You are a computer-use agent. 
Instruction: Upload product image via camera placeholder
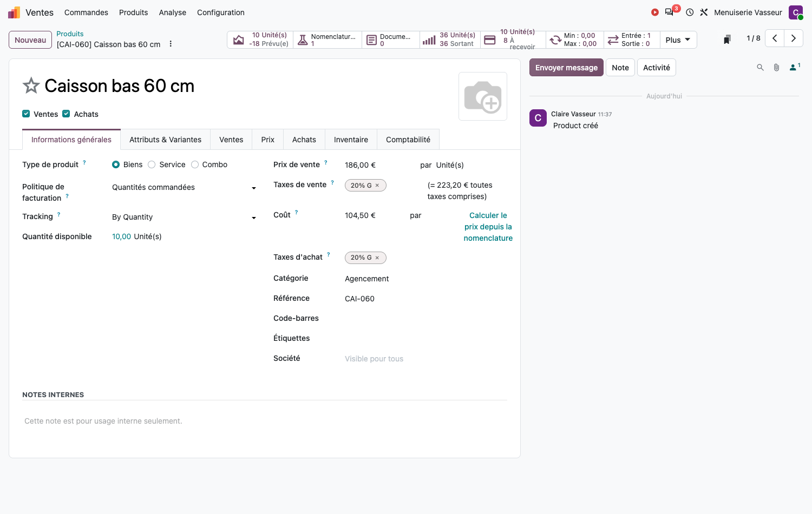483,96
